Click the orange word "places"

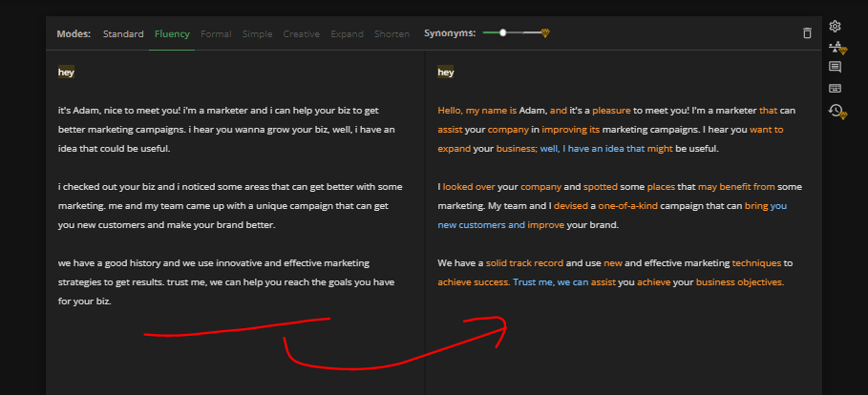[x=661, y=187]
